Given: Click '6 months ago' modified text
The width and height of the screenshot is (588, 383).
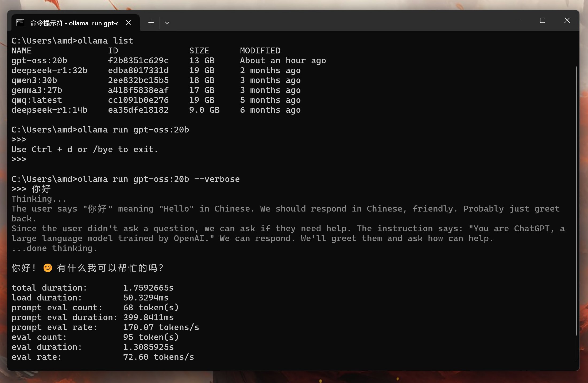Looking at the screenshot, I should (270, 110).
